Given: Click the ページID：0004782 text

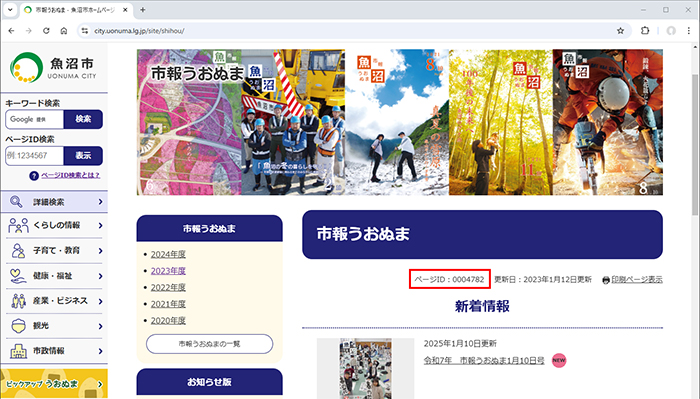Looking at the screenshot, I should (x=450, y=279).
